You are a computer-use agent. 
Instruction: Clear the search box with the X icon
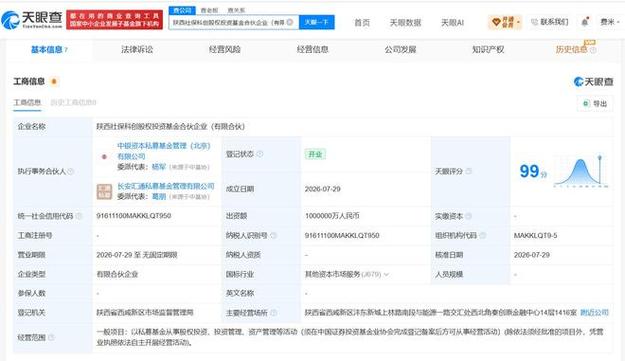pyautogui.click(x=290, y=22)
